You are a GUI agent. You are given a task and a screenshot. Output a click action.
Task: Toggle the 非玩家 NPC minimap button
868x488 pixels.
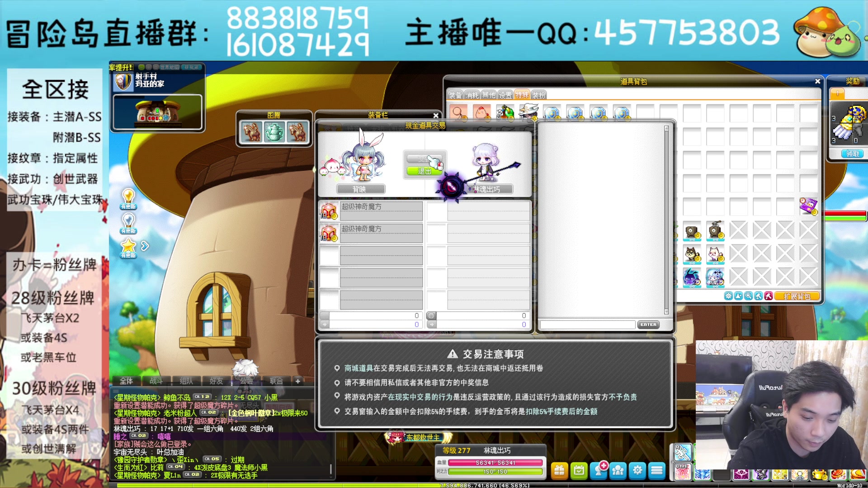pos(191,67)
